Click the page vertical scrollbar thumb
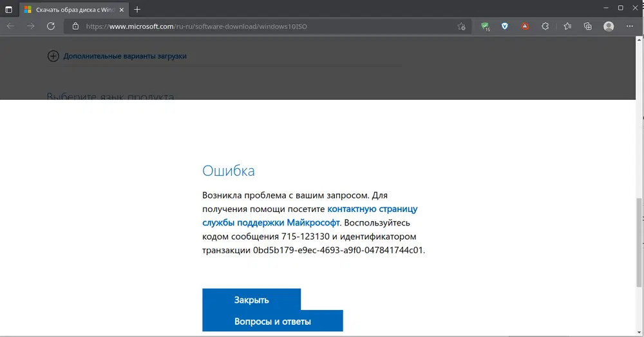 639,242
